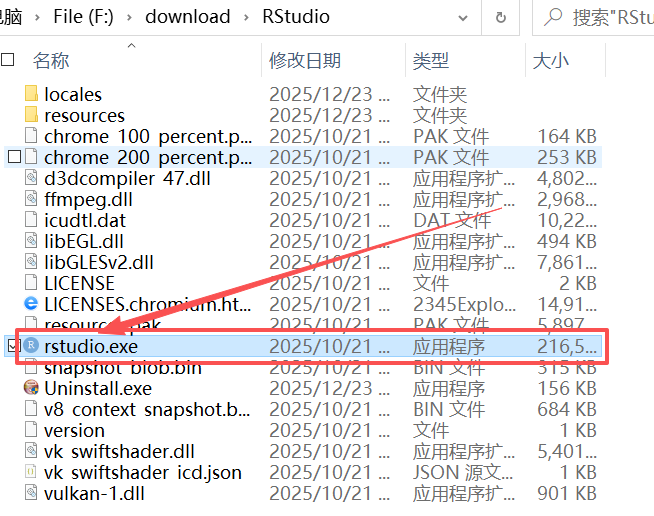Open the address bar history dropdown
The height and width of the screenshot is (516, 654).
tap(463, 18)
